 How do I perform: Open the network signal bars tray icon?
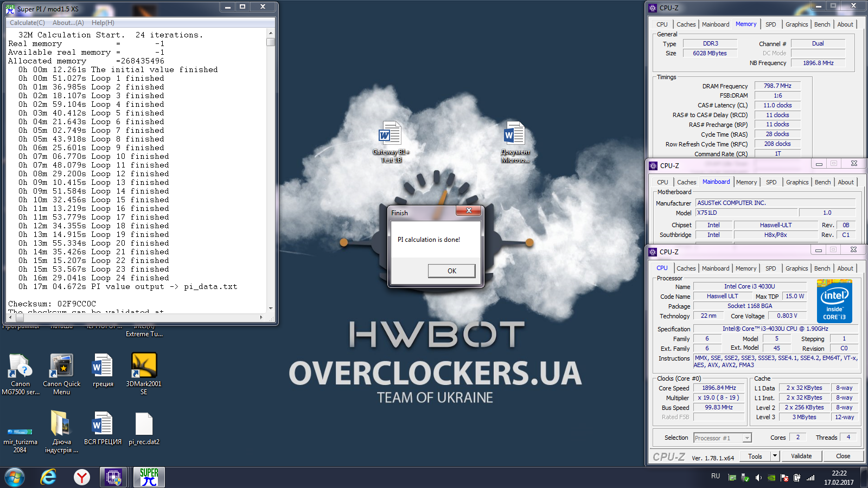click(x=810, y=478)
